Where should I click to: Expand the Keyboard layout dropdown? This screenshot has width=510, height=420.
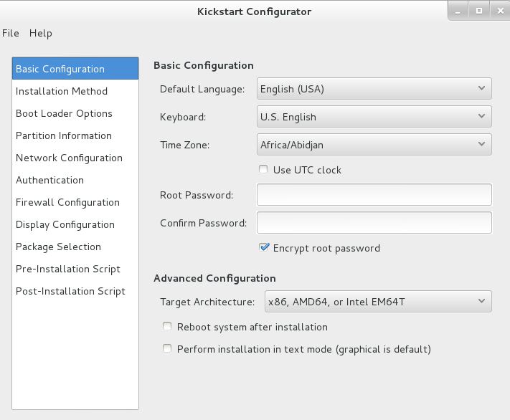[x=374, y=116]
